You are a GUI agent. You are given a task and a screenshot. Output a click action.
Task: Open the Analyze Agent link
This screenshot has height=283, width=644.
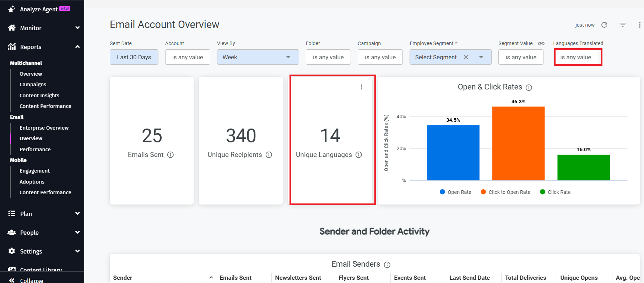[x=39, y=9]
